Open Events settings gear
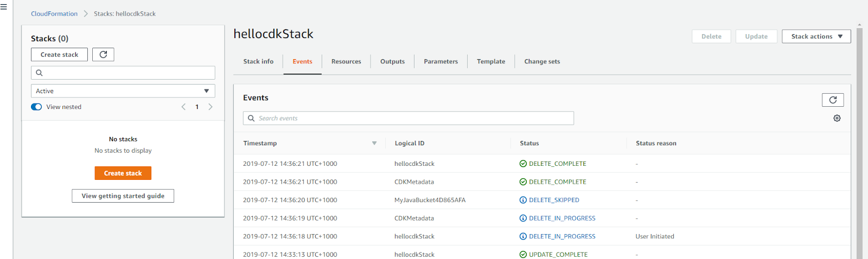The image size is (868, 259). [x=837, y=118]
